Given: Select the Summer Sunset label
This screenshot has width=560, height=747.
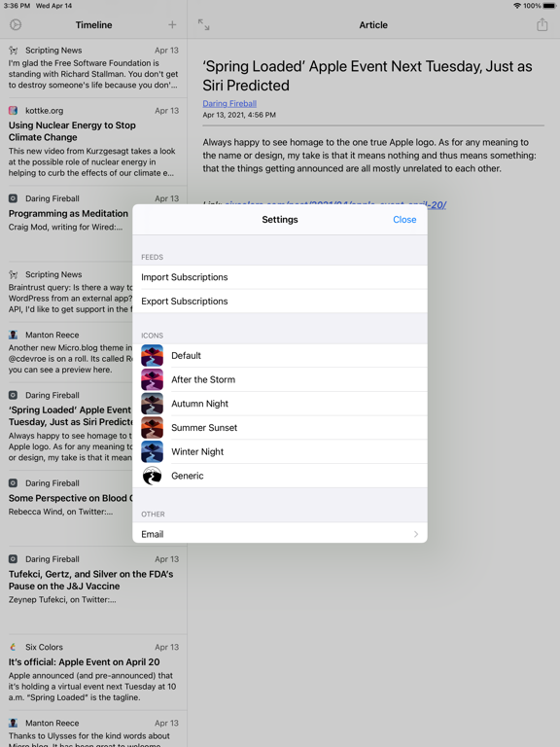Looking at the screenshot, I should coord(204,428).
